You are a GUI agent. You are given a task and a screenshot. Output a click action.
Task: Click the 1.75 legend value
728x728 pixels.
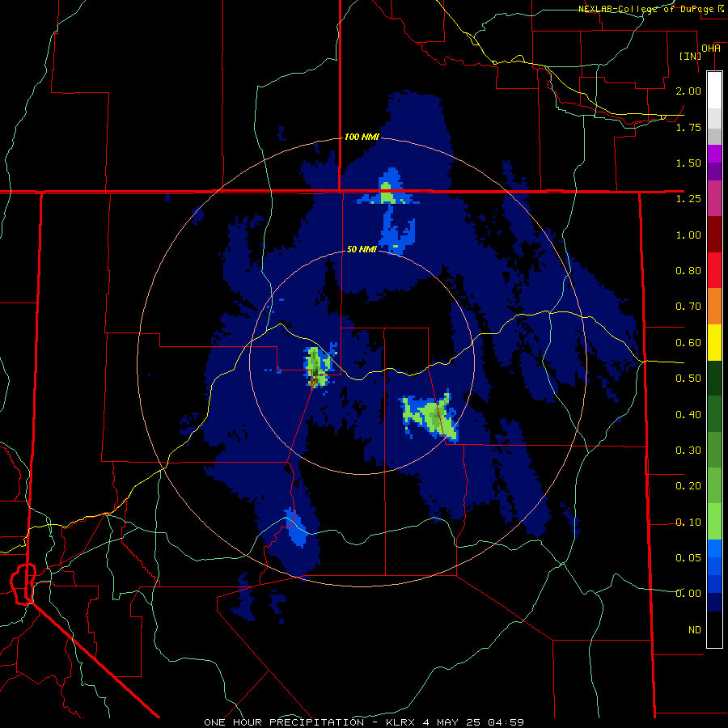pyautogui.click(x=688, y=127)
